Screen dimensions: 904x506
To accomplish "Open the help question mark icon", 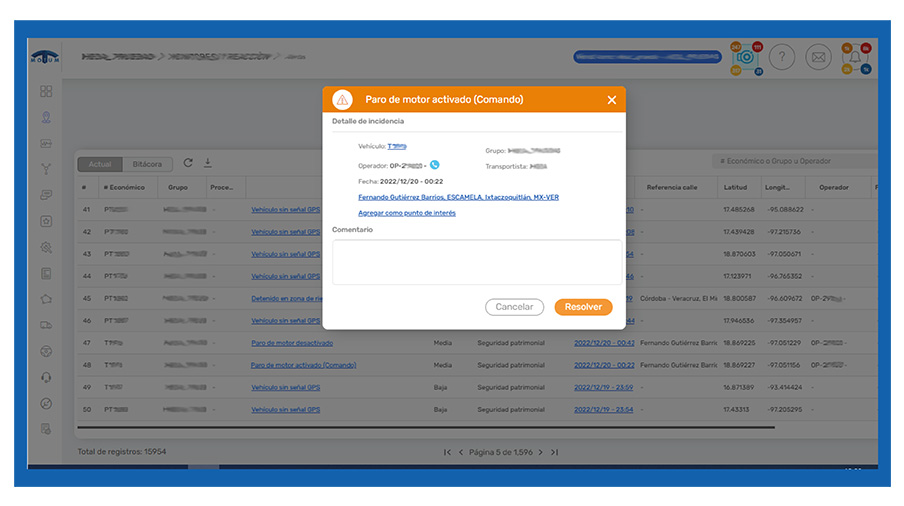I will [781, 57].
